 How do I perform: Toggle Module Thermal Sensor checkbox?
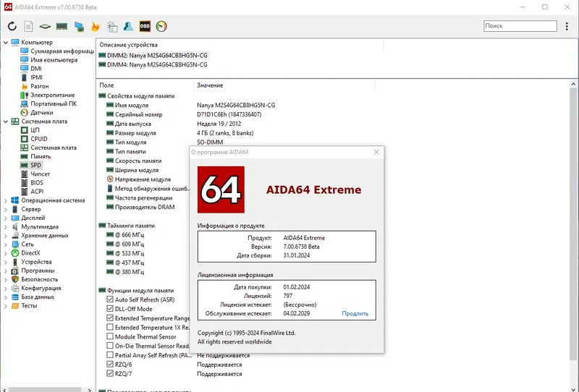coord(110,336)
